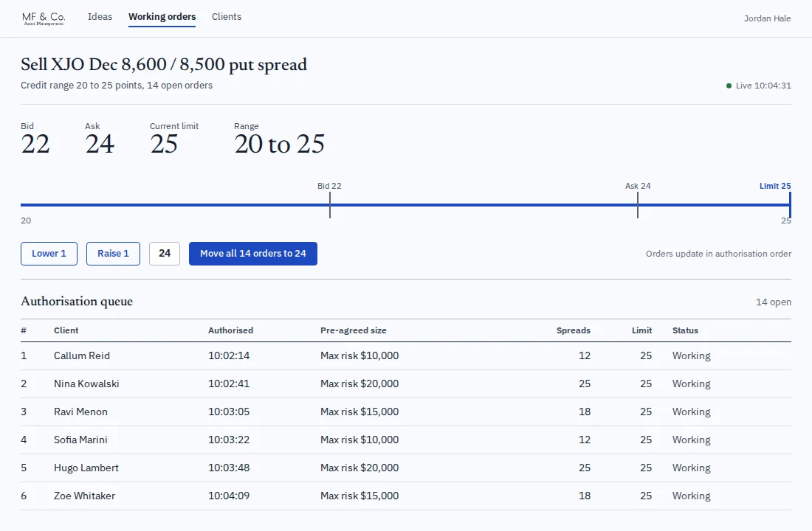Click Working status for Callum Reid
Image resolution: width=812 pixels, height=531 pixels.
point(692,356)
